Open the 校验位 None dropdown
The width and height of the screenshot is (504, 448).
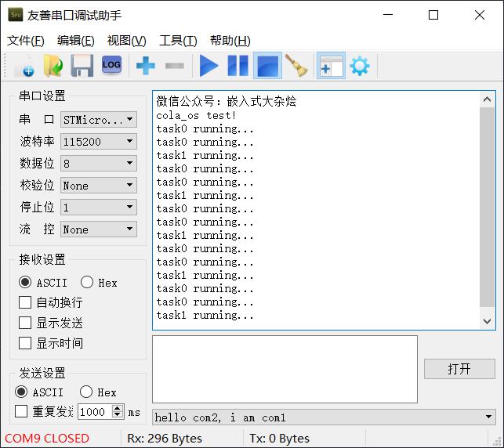pyautogui.click(x=98, y=186)
